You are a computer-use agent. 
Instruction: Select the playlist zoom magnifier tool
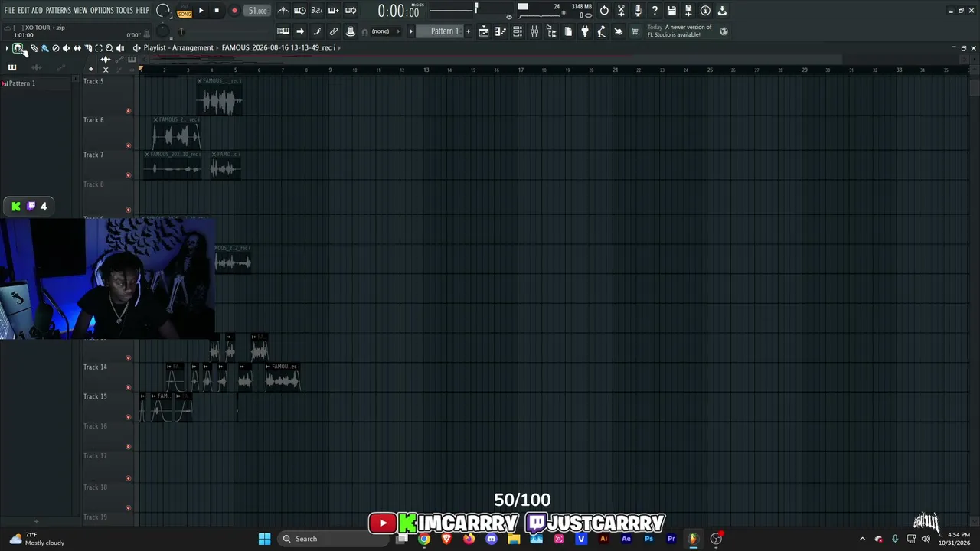pos(109,48)
